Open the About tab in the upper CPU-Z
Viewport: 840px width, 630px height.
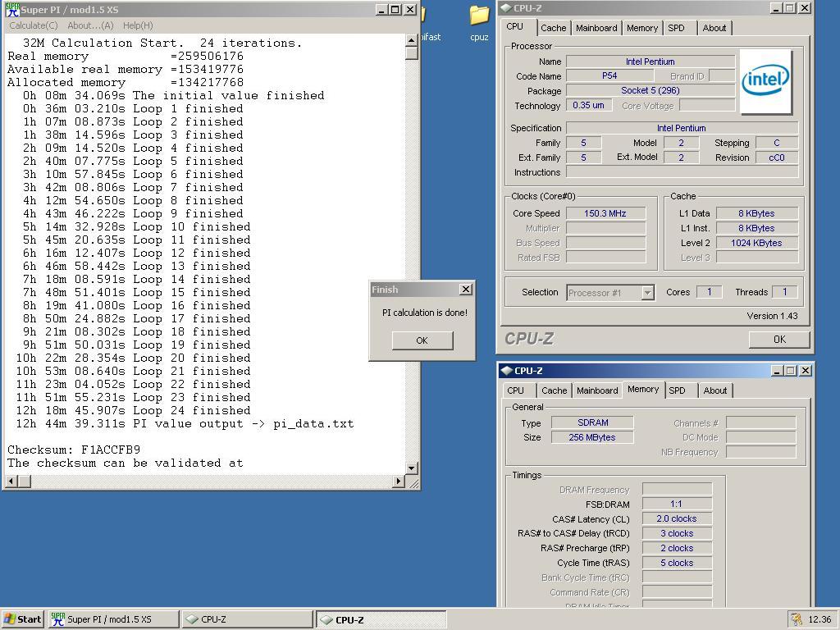pos(714,28)
